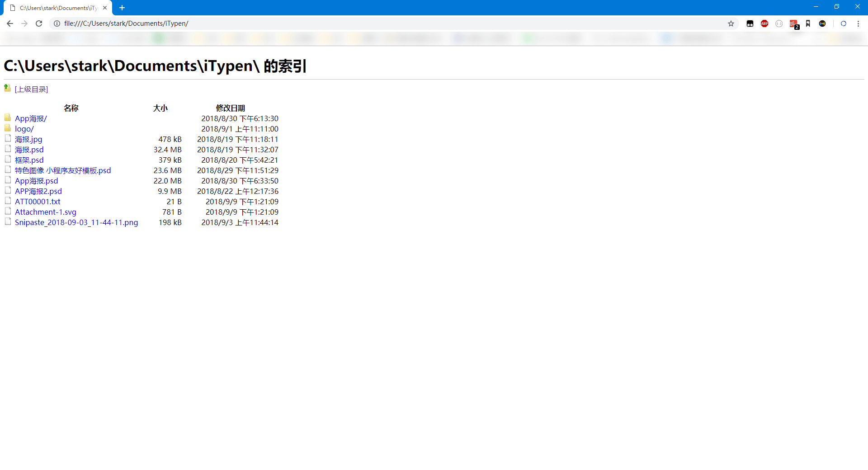The width and height of the screenshot is (868, 470).
Task: Reload the current page
Action: click(x=39, y=23)
